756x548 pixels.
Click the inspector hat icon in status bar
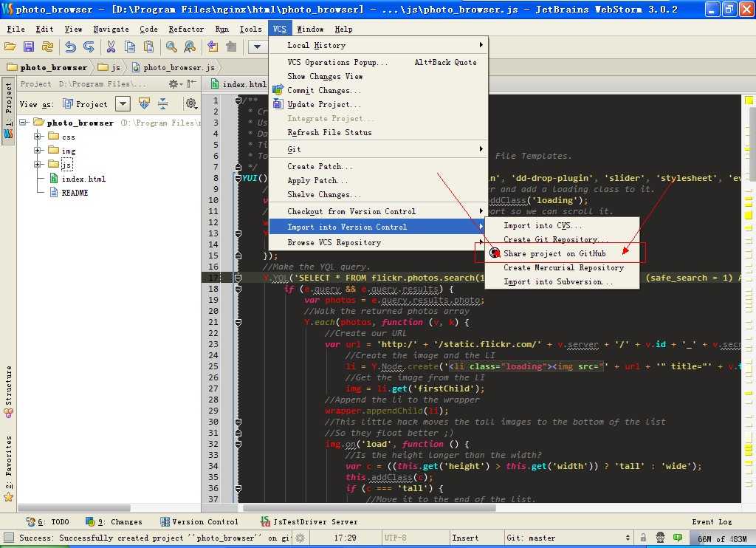click(x=661, y=538)
